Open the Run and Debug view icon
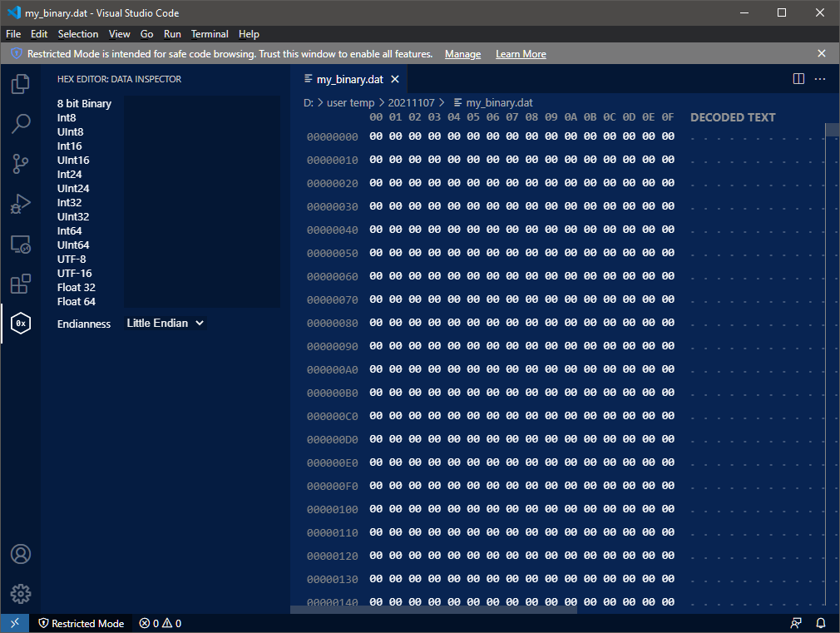 click(x=20, y=204)
